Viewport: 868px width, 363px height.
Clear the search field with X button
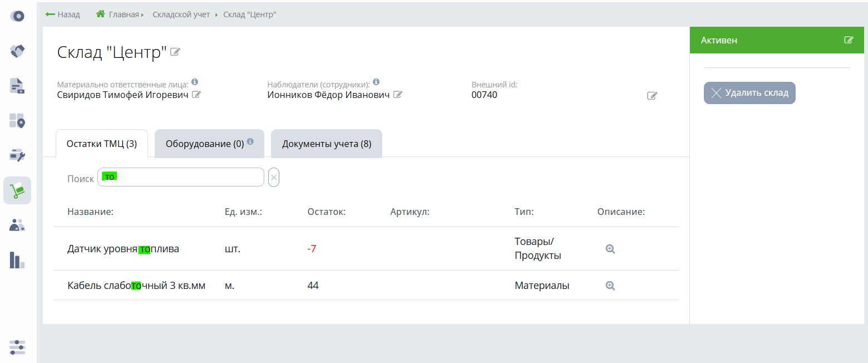pos(274,177)
